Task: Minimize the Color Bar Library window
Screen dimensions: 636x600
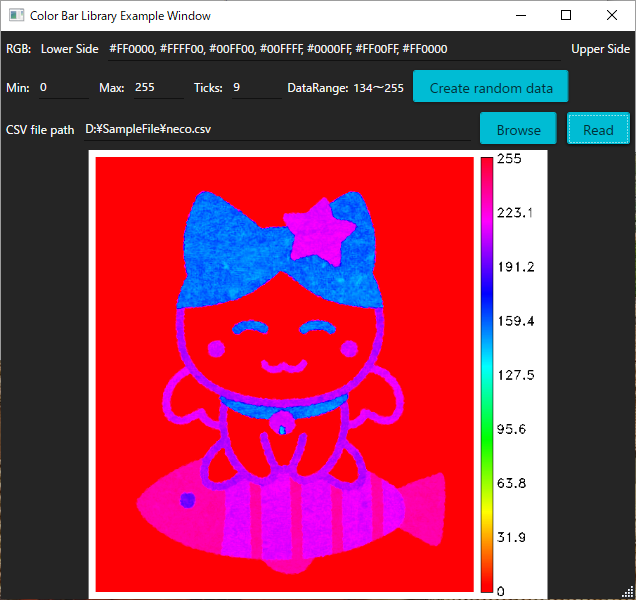Action: [x=521, y=15]
